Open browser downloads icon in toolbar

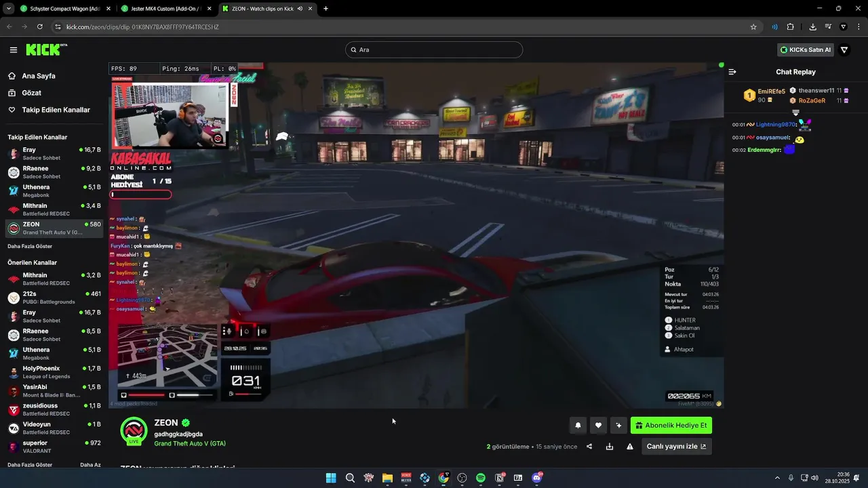point(812,27)
